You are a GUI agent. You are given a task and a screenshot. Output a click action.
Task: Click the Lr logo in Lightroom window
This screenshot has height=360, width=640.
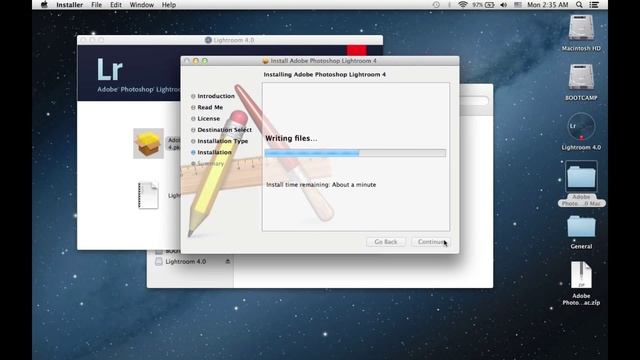coord(109,69)
